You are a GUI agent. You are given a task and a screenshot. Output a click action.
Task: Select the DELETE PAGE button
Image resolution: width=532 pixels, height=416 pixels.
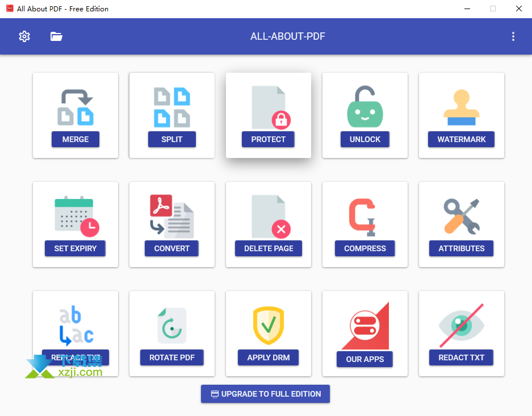269,248
